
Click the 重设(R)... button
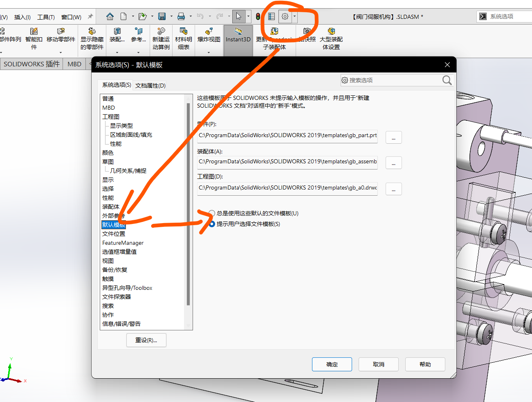point(146,340)
